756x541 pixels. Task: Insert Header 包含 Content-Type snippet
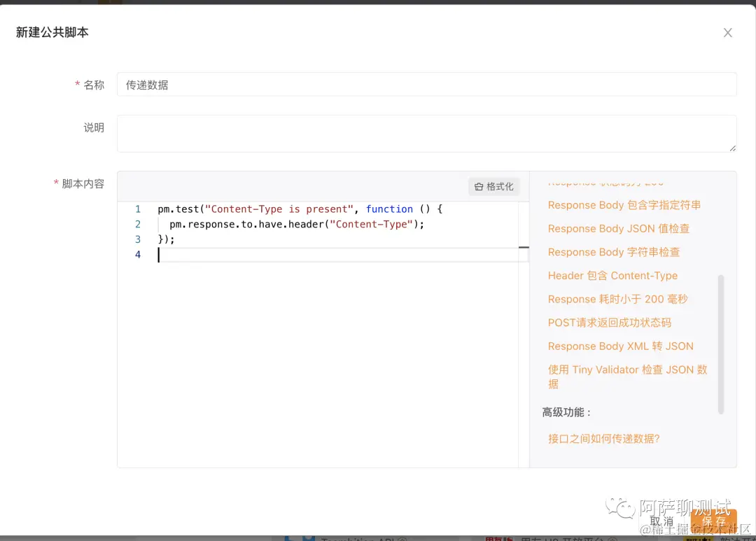click(612, 276)
